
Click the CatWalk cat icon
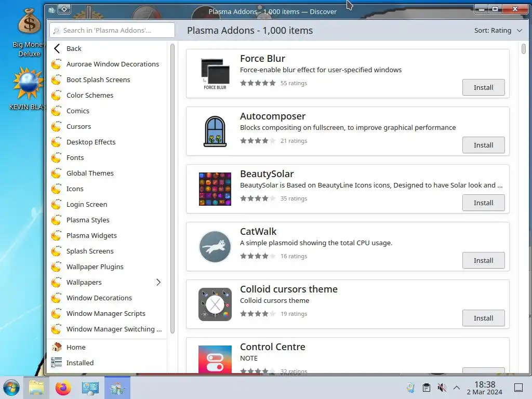point(215,247)
